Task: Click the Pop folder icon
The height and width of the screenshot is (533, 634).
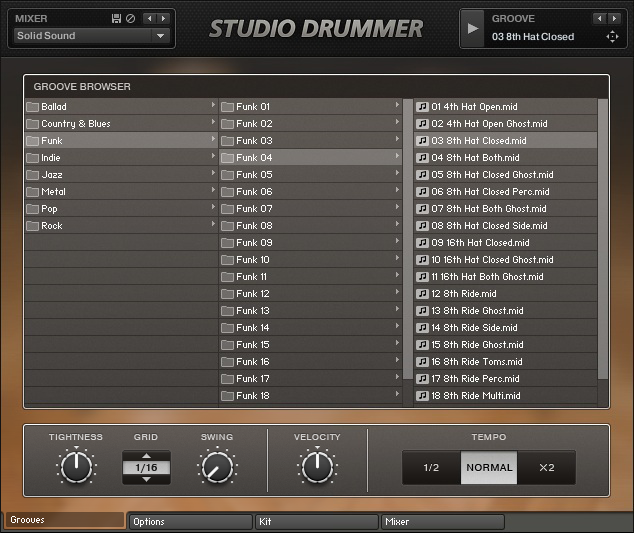Action: click(x=32, y=209)
